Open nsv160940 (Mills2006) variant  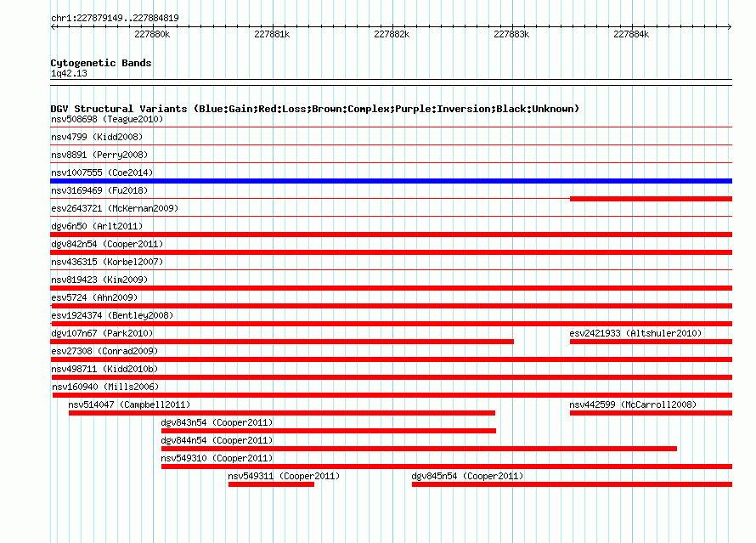pos(105,387)
